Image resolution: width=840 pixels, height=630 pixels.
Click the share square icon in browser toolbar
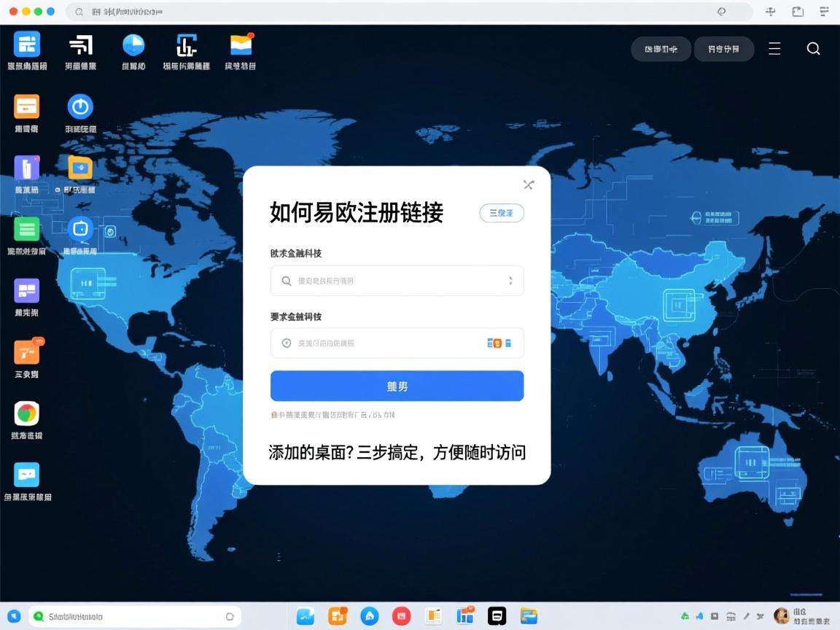click(798, 11)
